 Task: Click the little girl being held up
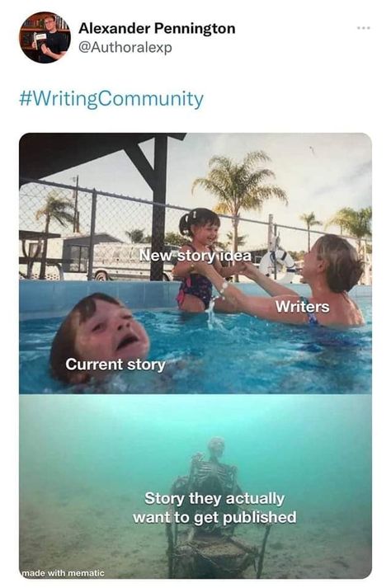[x=199, y=259]
